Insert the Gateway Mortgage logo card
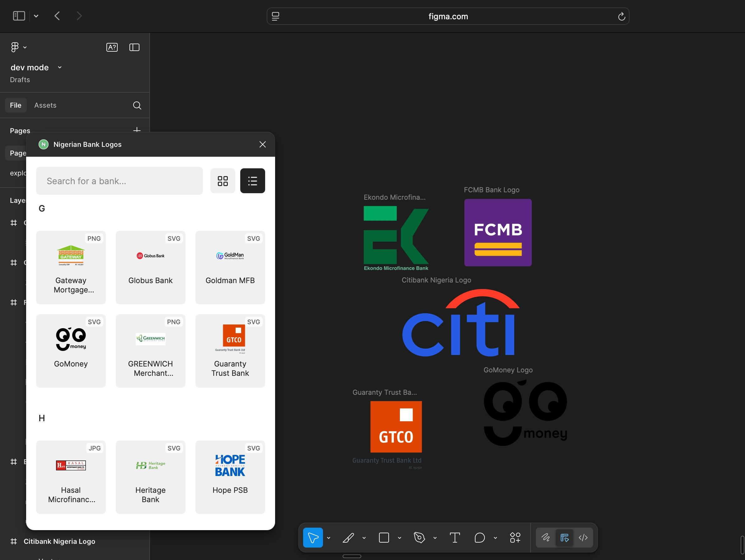The width and height of the screenshot is (745, 560). point(71,267)
